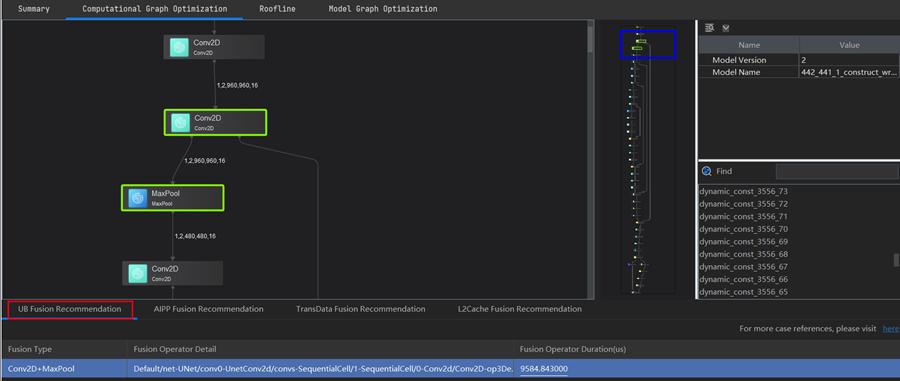Select dynamic_const_3556_73 in the list
Viewport: 900px width, 381px height.
[743, 191]
